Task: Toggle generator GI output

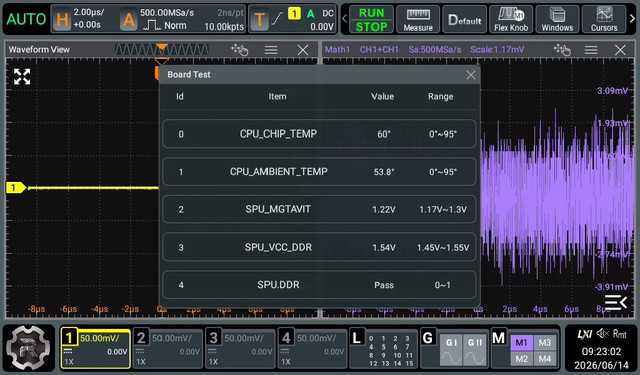Action: click(451, 350)
